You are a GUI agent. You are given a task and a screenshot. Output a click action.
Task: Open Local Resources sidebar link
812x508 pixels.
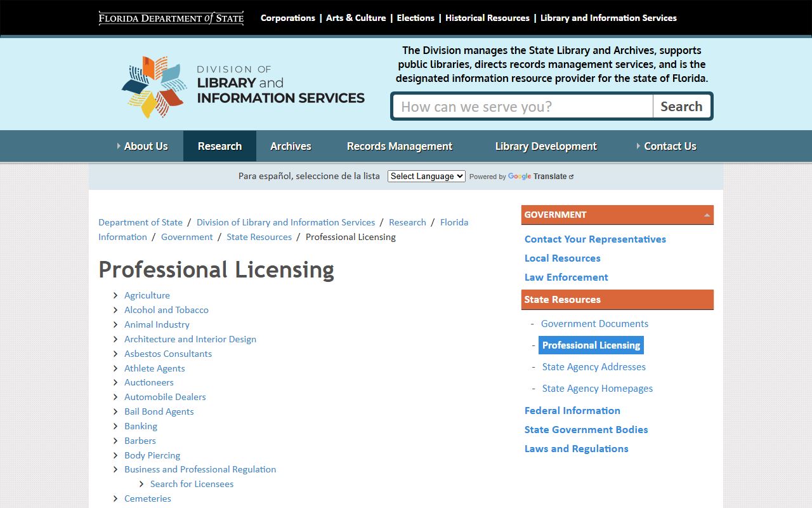click(562, 258)
